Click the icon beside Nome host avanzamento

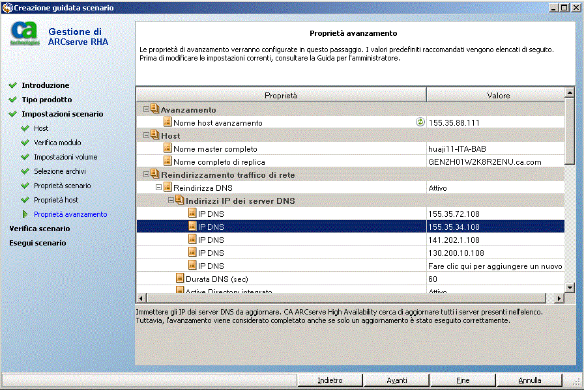[168, 122]
